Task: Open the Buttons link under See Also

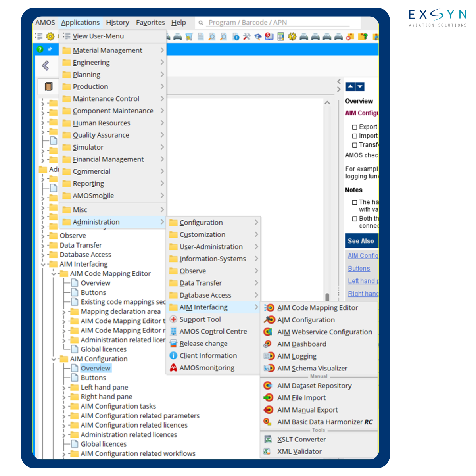Action: click(359, 269)
